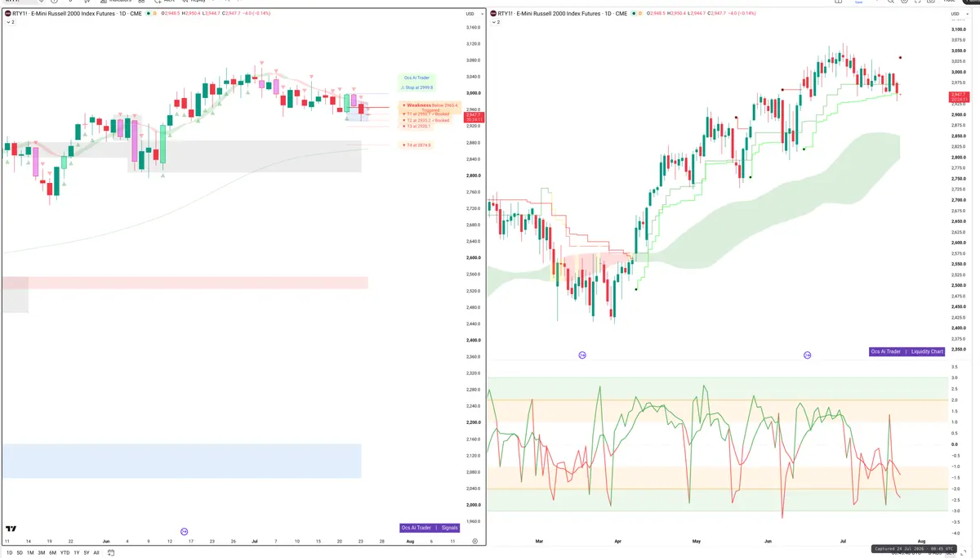Click the green Ocs Ai Trader label
The width and height of the screenshot is (980, 558).
(417, 78)
